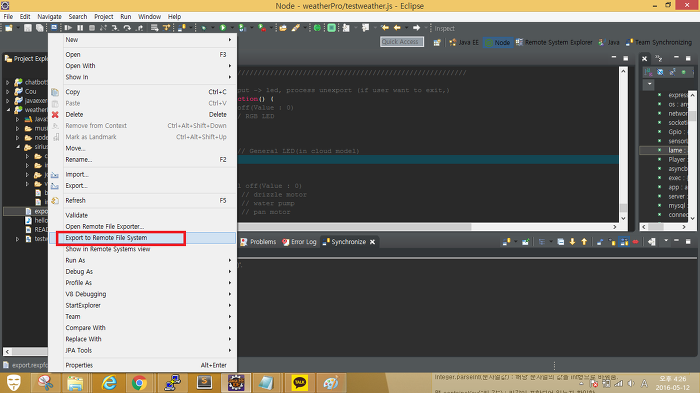Switch to Java EE perspective

point(464,42)
